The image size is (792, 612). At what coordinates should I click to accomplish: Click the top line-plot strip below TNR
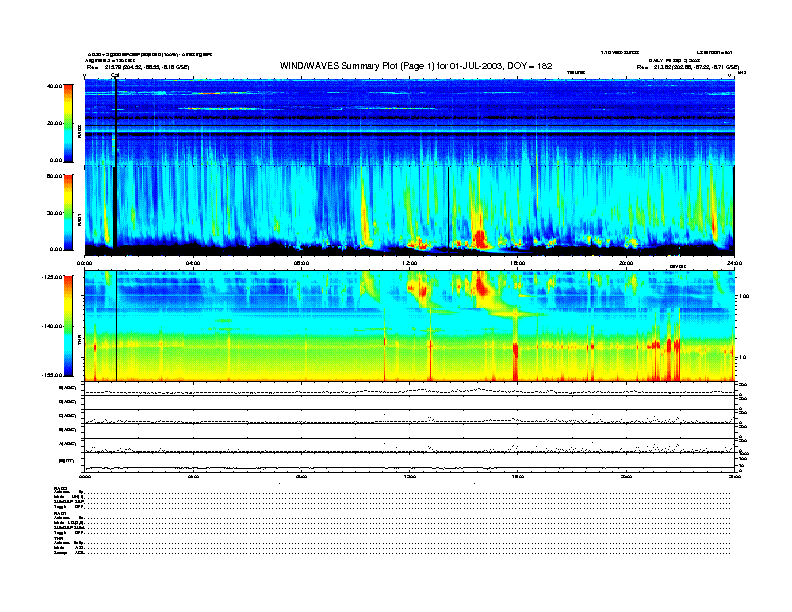[410, 390]
